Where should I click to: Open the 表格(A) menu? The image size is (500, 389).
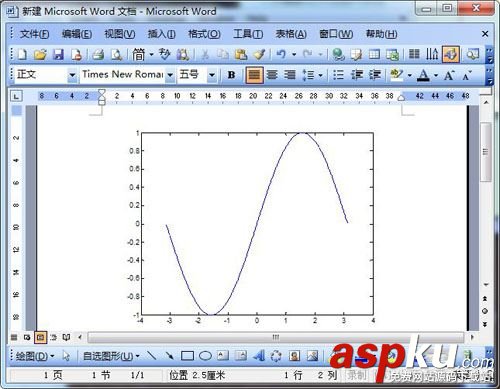[x=291, y=34]
